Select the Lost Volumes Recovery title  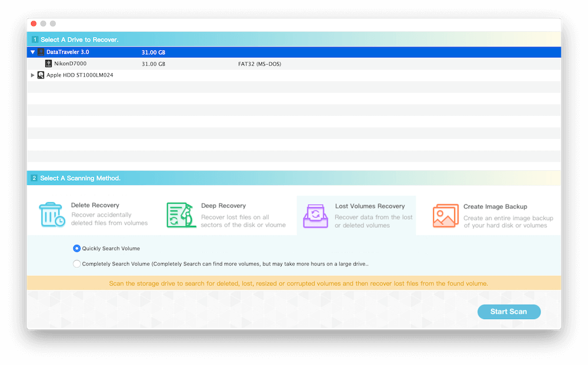point(370,206)
